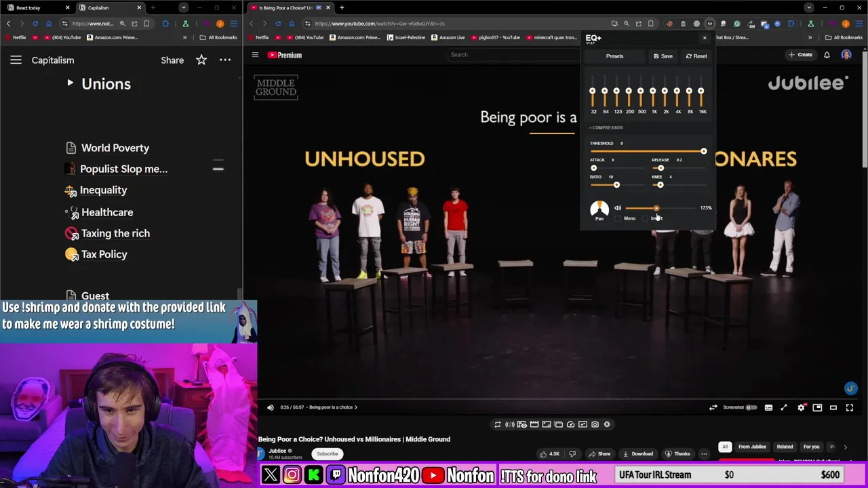Open the Israel-Palestine bookmark
868x488 pixels.
(x=407, y=37)
